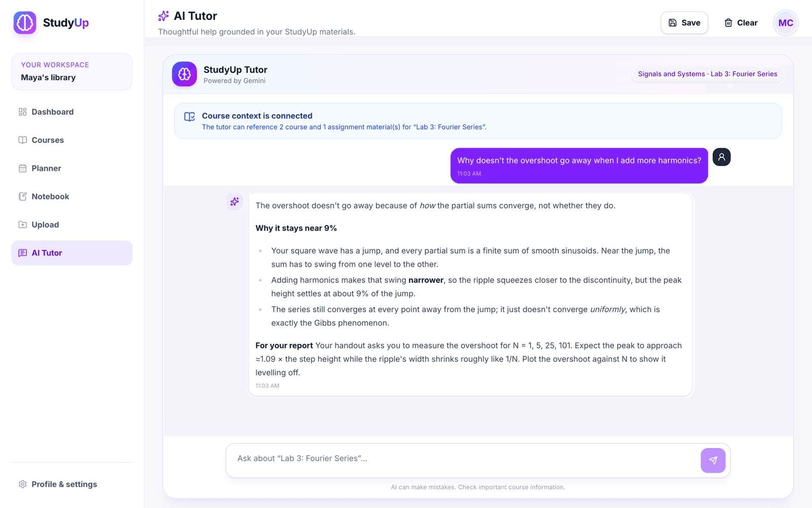Click the StudyUp brain logo icon

coord(25,23)
